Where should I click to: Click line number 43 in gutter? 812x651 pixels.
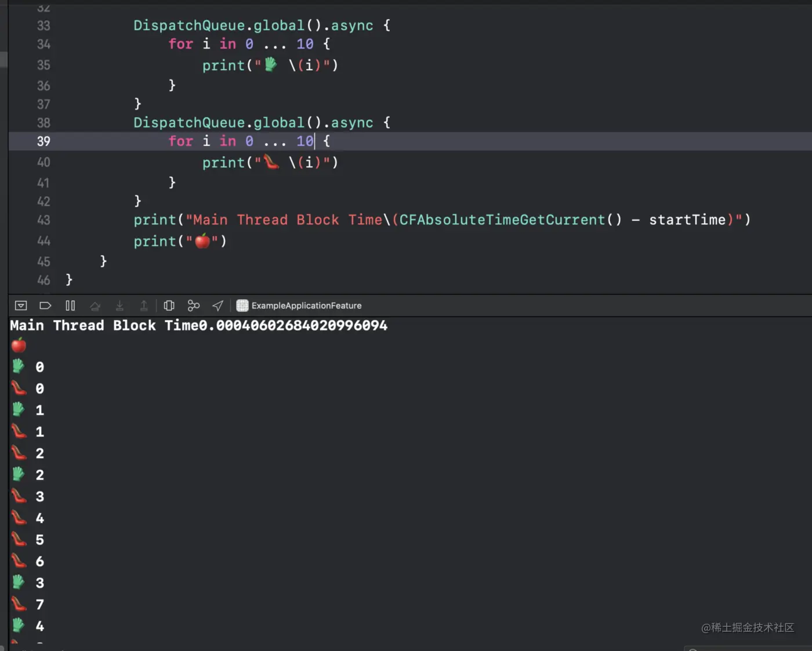43,220
